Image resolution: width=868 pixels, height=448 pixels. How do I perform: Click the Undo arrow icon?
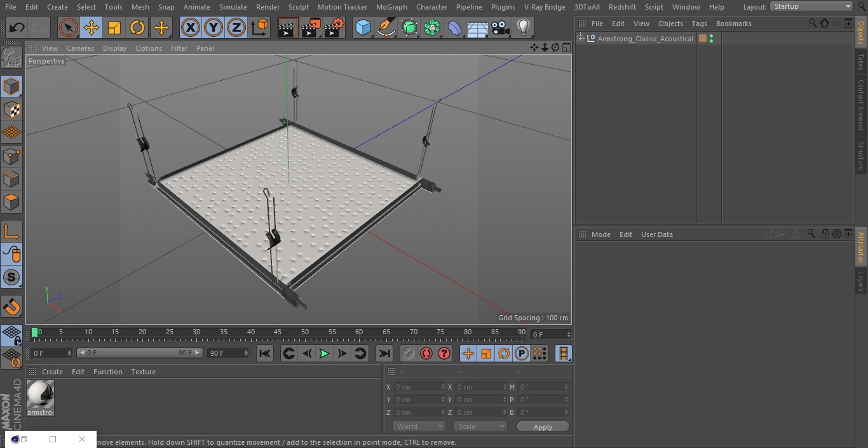pos(17,27)
